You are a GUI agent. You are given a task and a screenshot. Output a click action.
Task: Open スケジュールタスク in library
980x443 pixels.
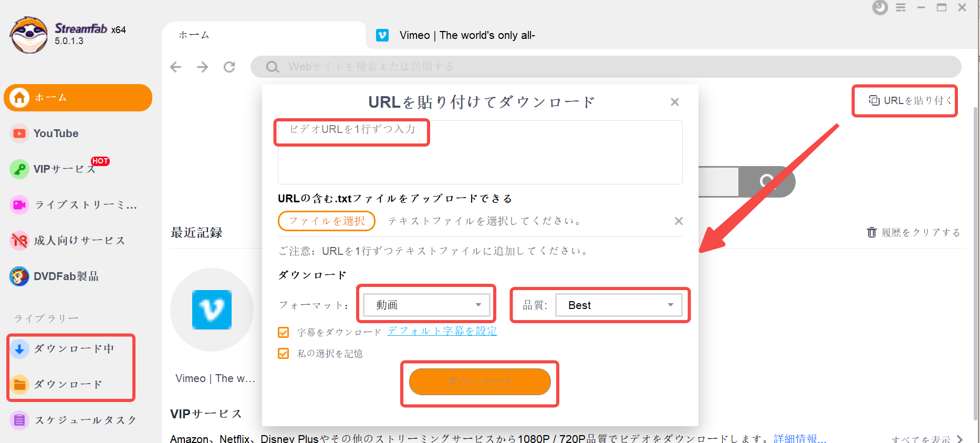(73, 420)
